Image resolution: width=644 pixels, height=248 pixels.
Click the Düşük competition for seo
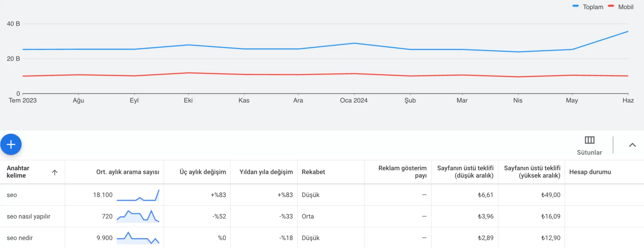(310, 195)
